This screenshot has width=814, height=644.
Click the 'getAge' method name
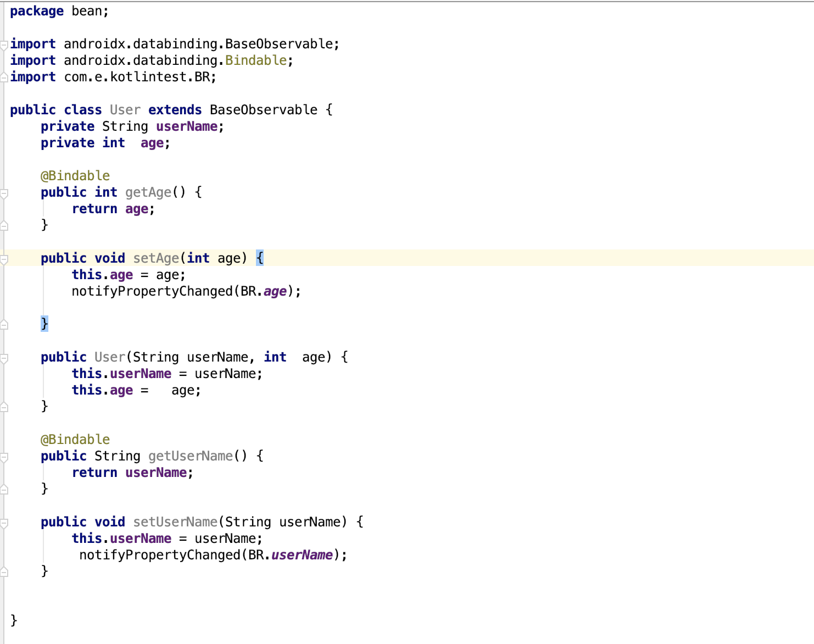(148, 192)
